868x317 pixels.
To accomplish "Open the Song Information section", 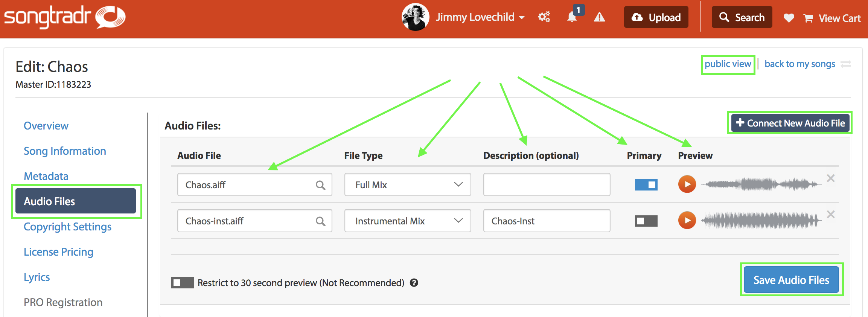I will (65, 151).
